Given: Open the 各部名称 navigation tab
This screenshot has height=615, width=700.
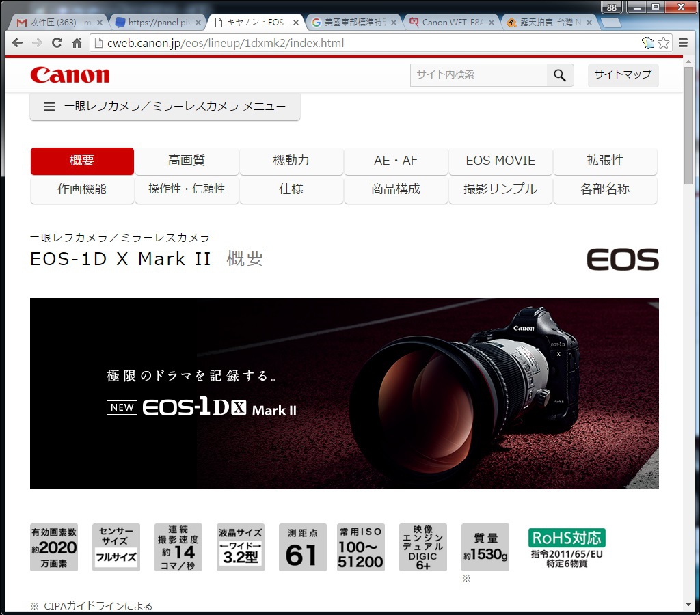Looking at the screenshot, I should pyautogui.click(x=605, y=190).
